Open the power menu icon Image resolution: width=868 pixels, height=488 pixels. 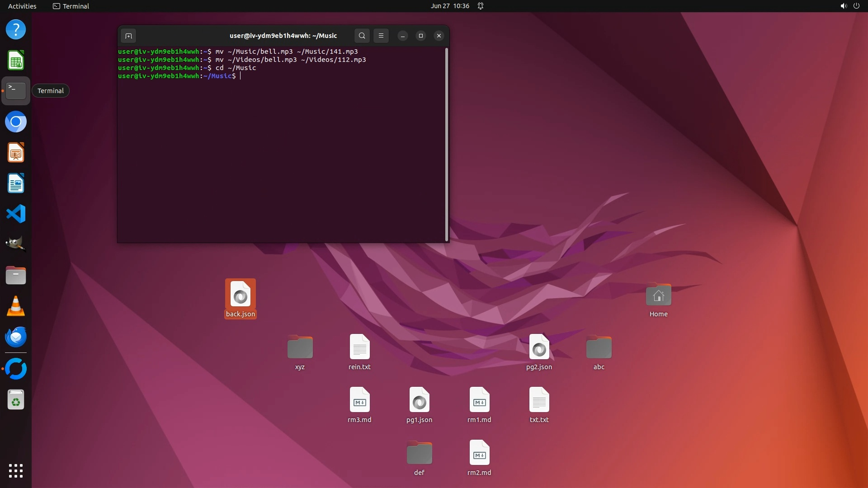(x=856, y=6)
